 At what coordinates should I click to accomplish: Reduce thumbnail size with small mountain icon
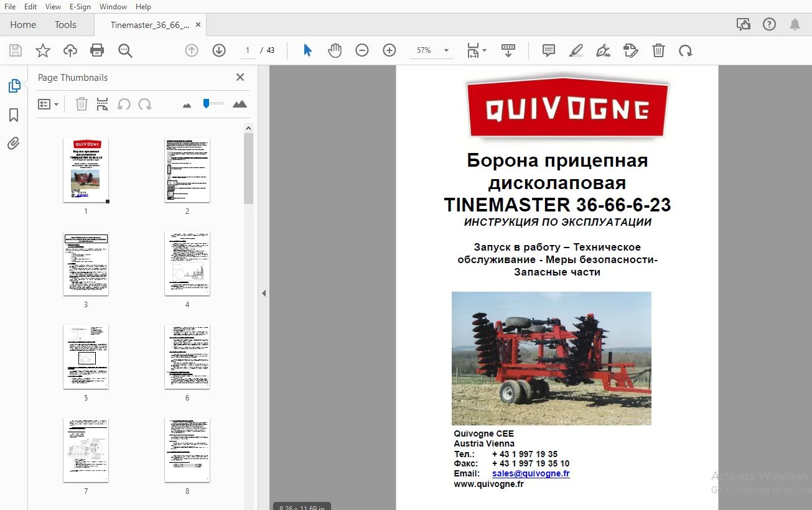(x=187, y=105)
